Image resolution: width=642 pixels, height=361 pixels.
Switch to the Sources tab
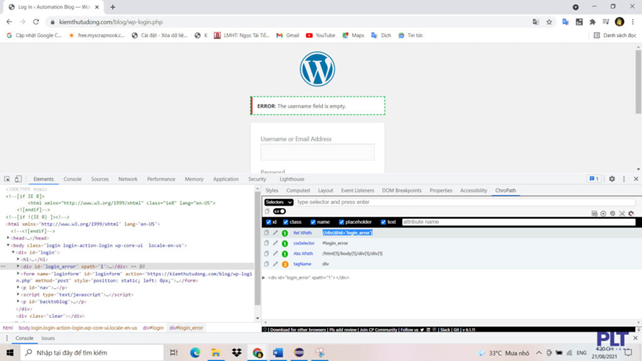click(x=100, y=179)
